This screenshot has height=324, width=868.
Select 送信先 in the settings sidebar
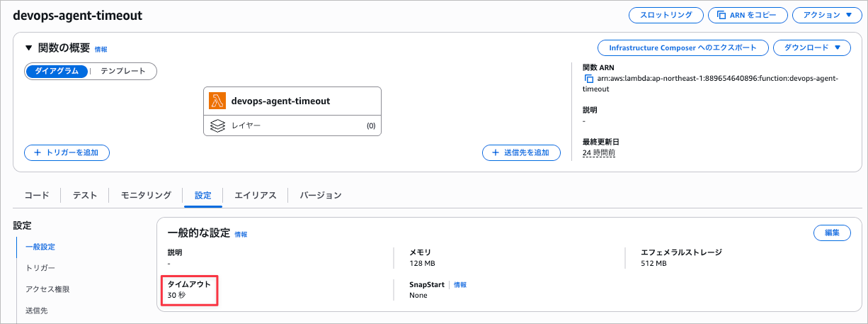tap(37, 311)
